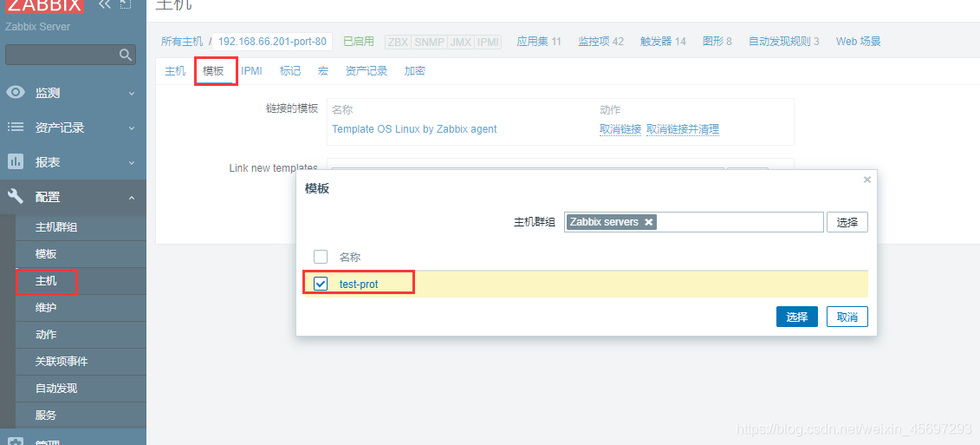Open 动作 in the sidebar menu

pyautogui.click(x=46, y=335)
